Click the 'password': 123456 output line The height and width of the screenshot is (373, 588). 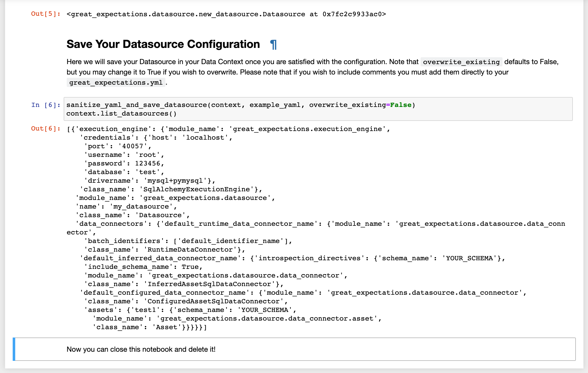(x=124, y=163)
